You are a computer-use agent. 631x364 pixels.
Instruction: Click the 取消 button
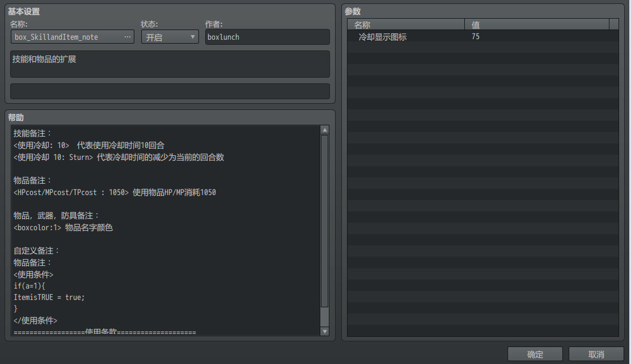tap(596, 354)
